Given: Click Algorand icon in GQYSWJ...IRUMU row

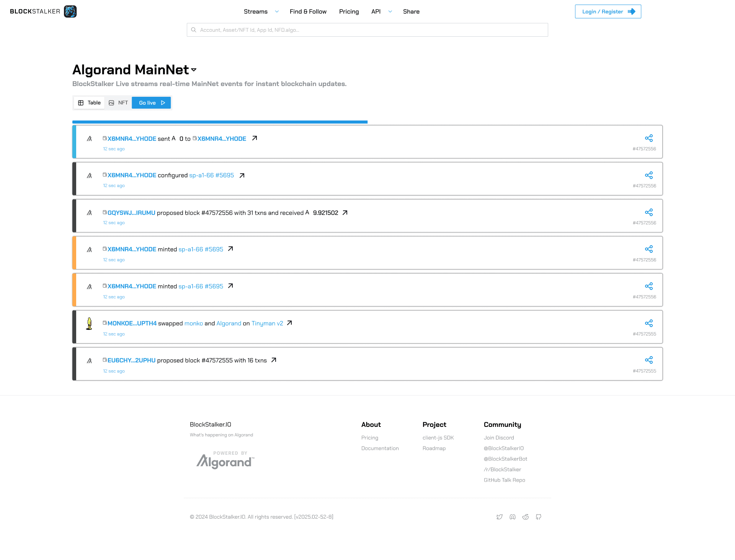Looking at the screenshot, I should (89, 213).
